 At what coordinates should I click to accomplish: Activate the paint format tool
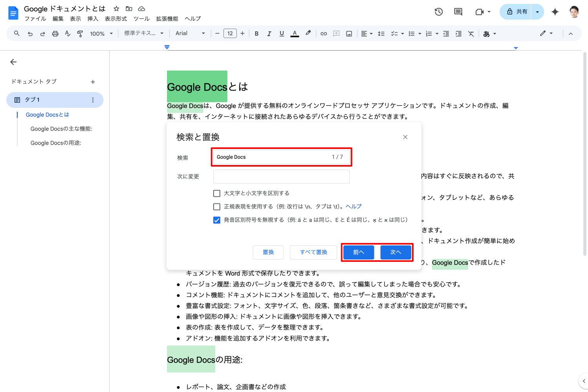pos(80,34)
